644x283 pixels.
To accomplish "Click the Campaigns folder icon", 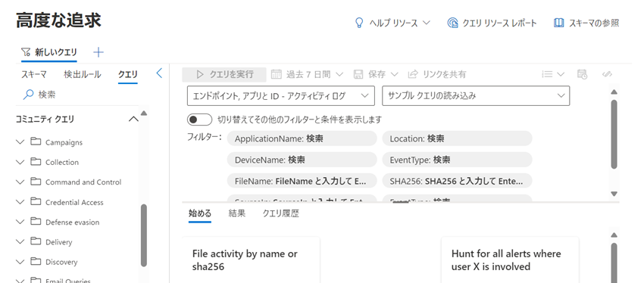I will click(36, 142).
